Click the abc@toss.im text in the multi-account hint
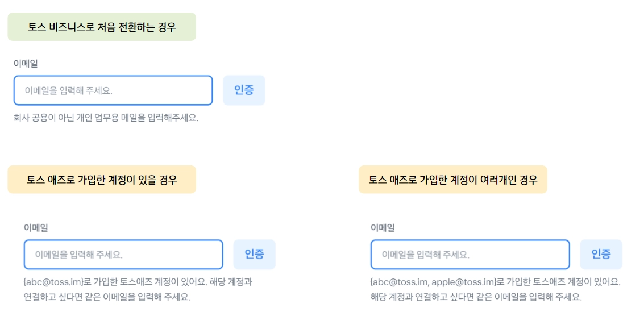 click(x=398, y=281)
